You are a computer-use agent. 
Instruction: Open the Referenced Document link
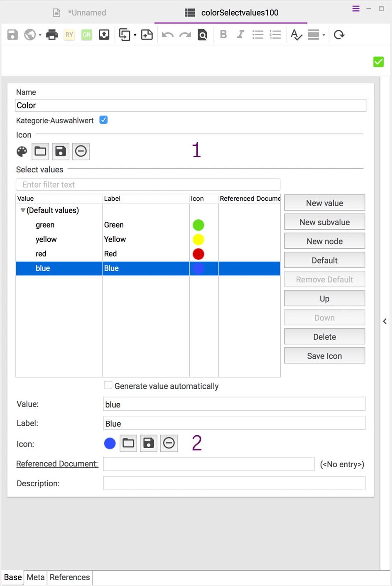click(57, 463)
